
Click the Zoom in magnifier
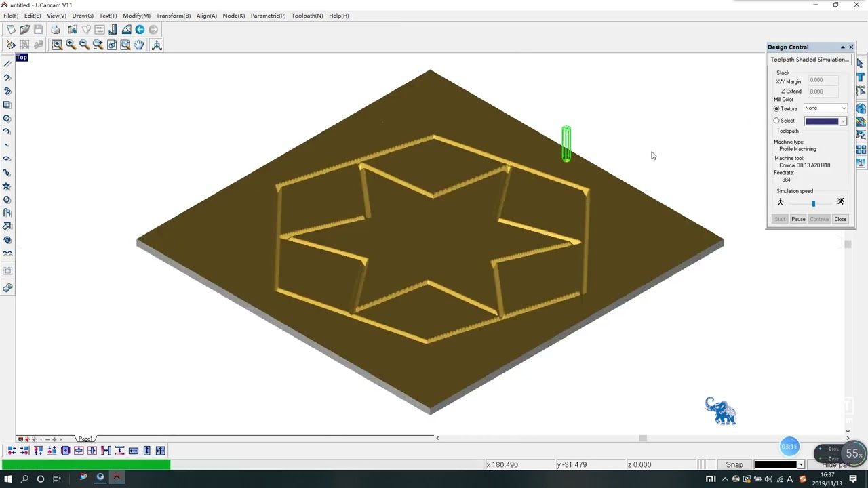point(71,45)
